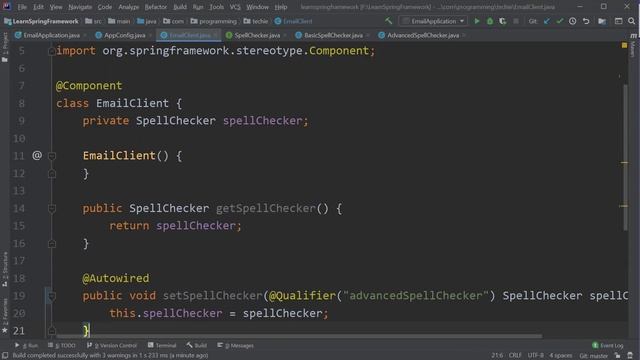Commit changes using green checkmark icon
The height and width of the screenshot is (360, 640).
coord(560,21)
